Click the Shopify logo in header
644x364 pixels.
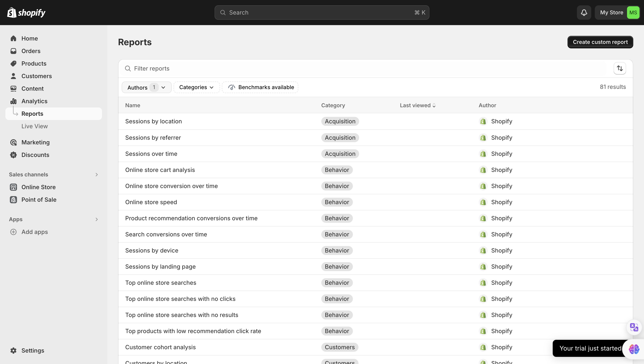[26, 13]
